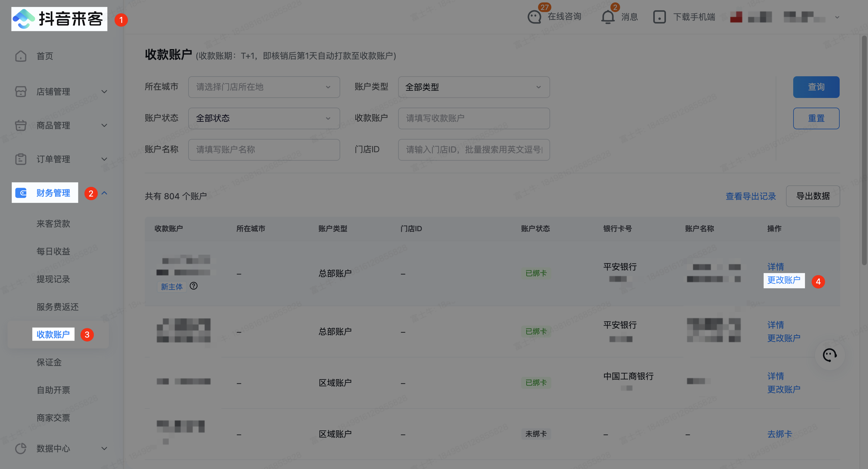Open the 账户状态 dropdown showing 全部状态

click(x=264, y=118)
